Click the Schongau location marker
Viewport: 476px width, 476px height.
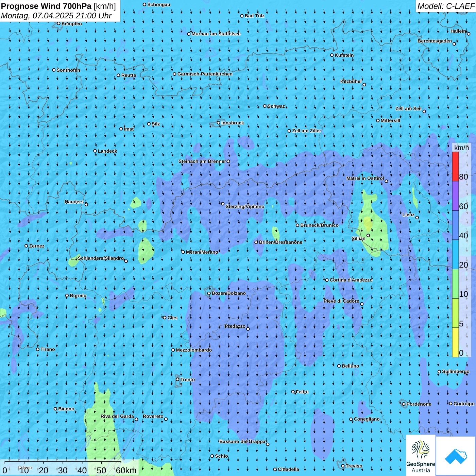pos(144,4)
